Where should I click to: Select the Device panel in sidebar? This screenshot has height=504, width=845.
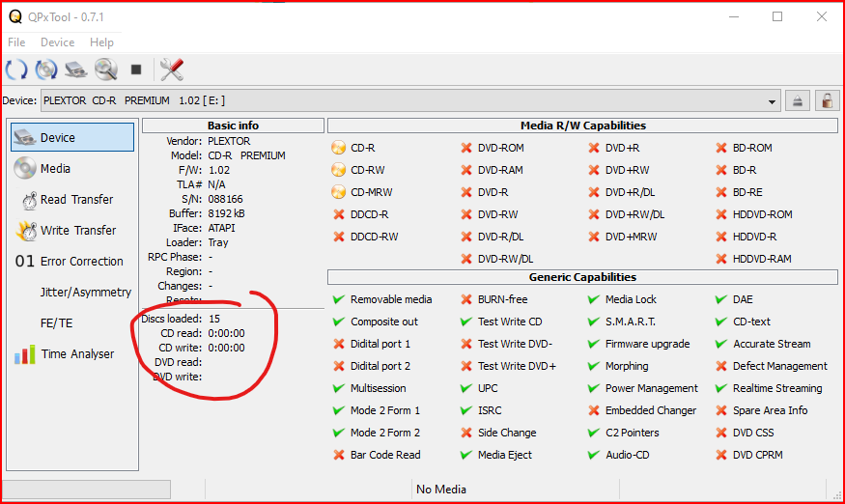click(72, 137)
